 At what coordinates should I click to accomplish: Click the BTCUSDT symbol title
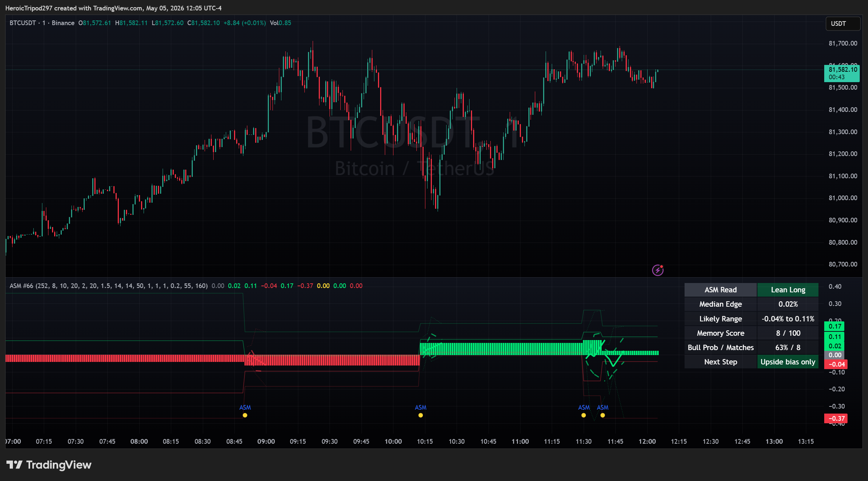23,23
